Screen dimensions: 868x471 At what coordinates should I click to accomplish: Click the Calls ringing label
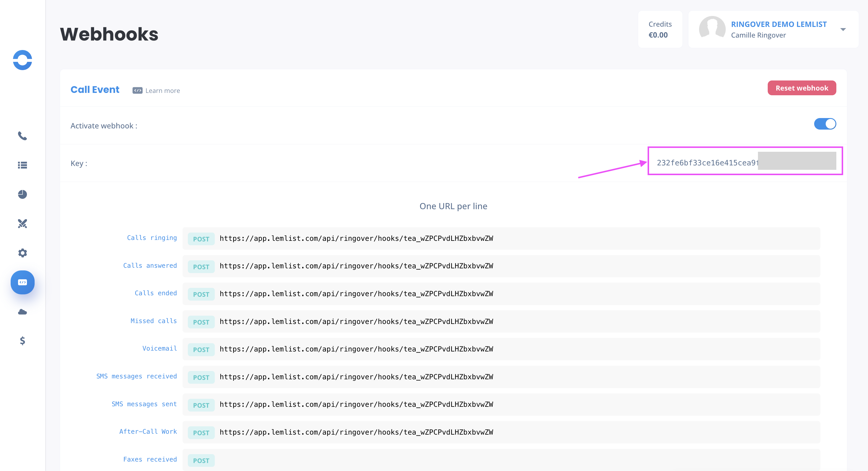tap(152, 238)
